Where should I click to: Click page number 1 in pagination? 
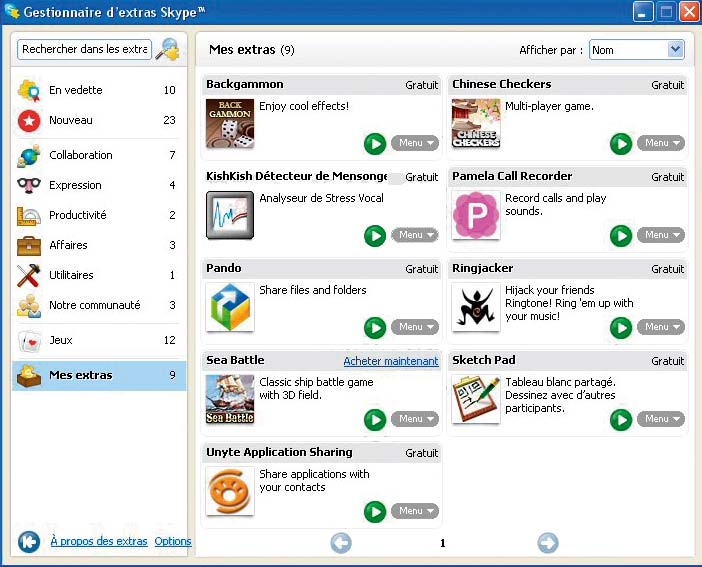pos(443,543)
